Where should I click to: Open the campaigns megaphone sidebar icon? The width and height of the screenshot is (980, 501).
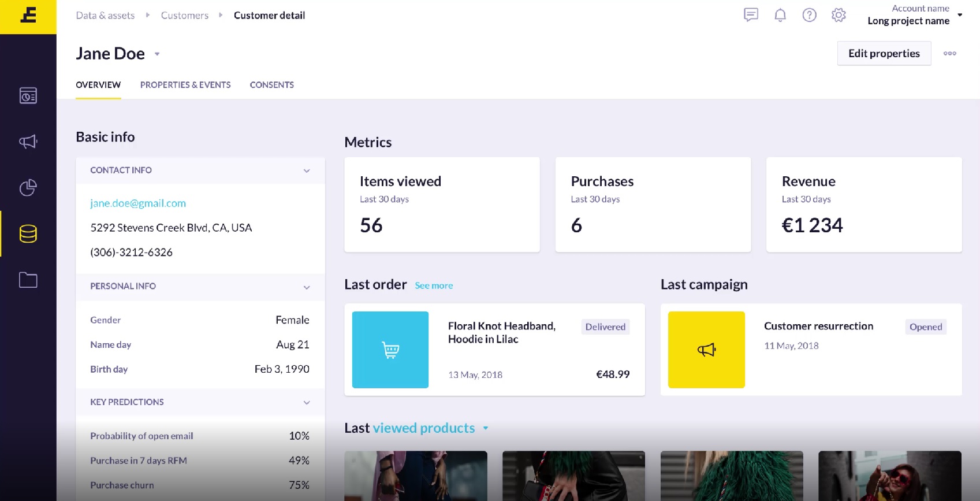28,142
